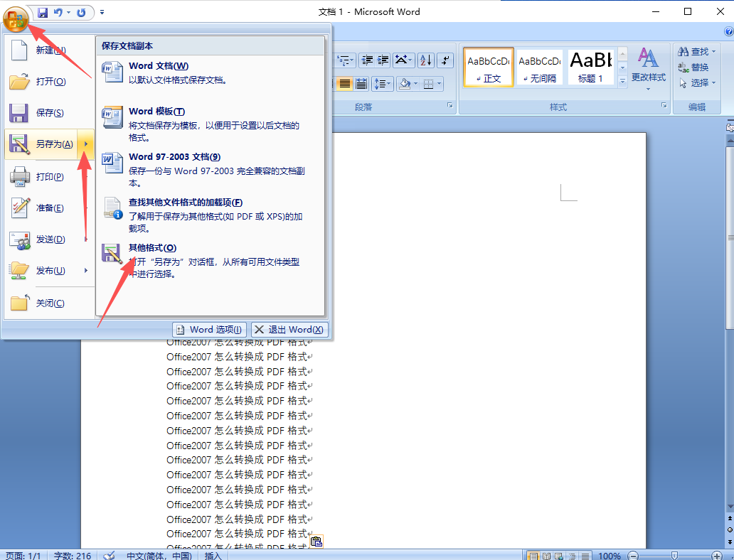Launch the 段落 paragraph dialog launcher
The image size is (734, 560).
[450, 106]
